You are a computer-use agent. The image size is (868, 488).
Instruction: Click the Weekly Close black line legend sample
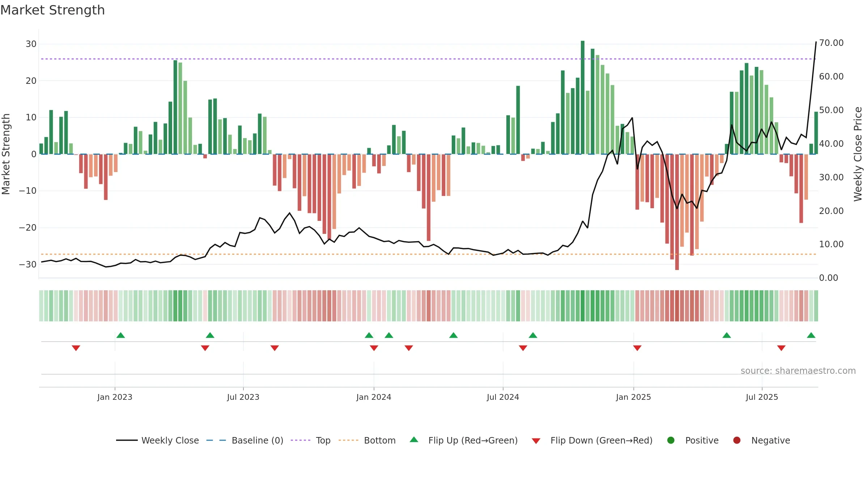click(127, 440)
